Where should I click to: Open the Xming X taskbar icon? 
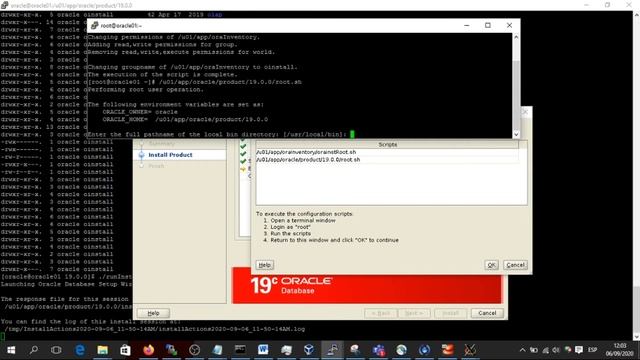pos(470,350)
